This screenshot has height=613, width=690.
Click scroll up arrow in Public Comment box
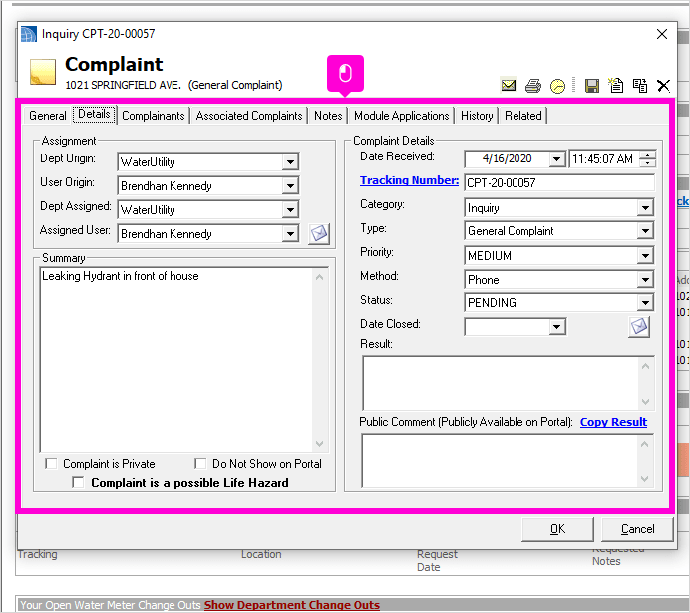point(645,444)
